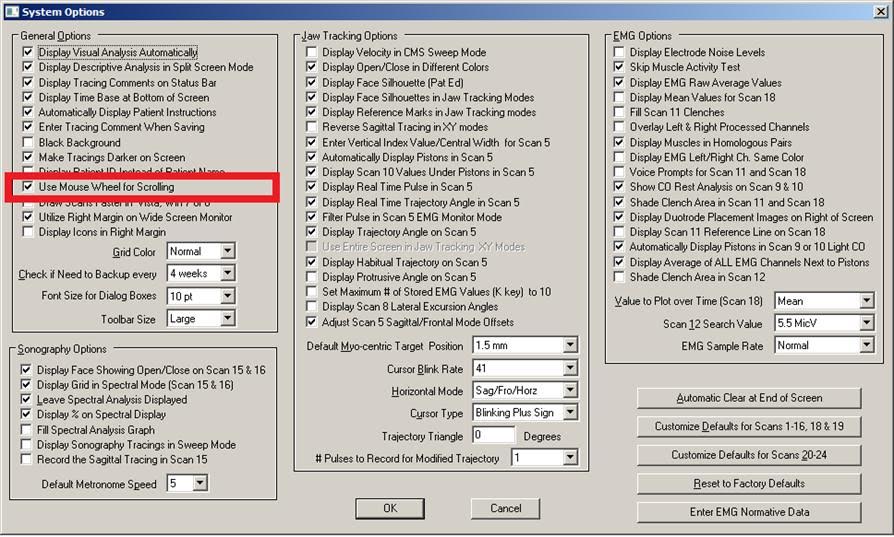The width and height of the screenshot is (894, 537).
Task: Click the Trajectory Triangle degrees field
Action: coord(493,436)
